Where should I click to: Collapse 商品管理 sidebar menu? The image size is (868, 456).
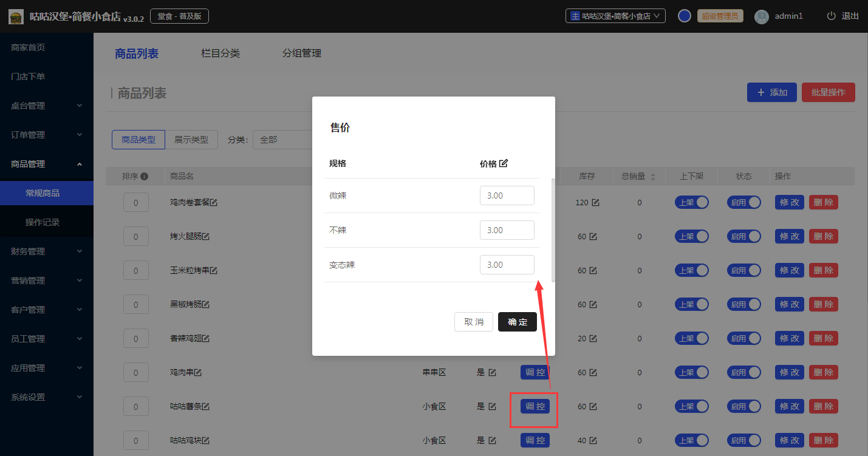tap(47, 164)
